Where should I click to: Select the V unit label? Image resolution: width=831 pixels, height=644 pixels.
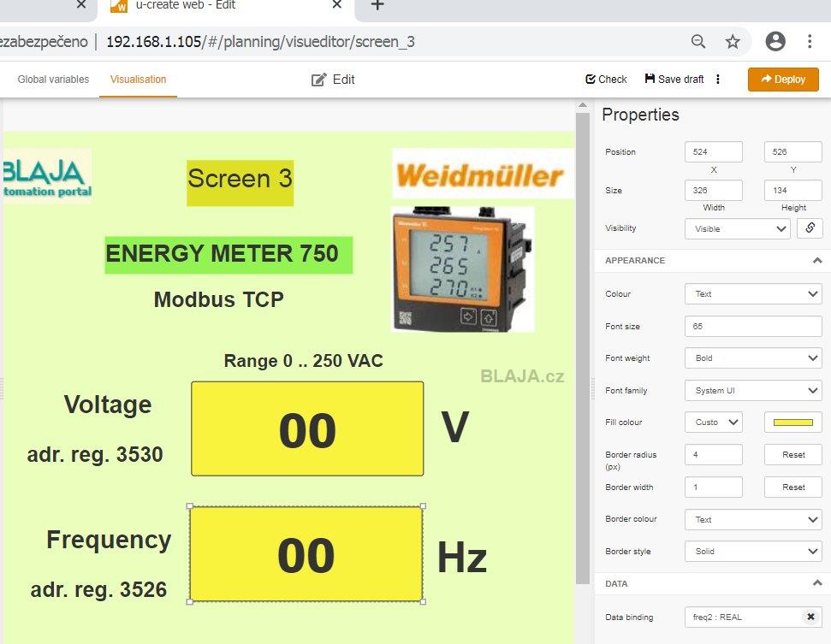coord(454,428)
